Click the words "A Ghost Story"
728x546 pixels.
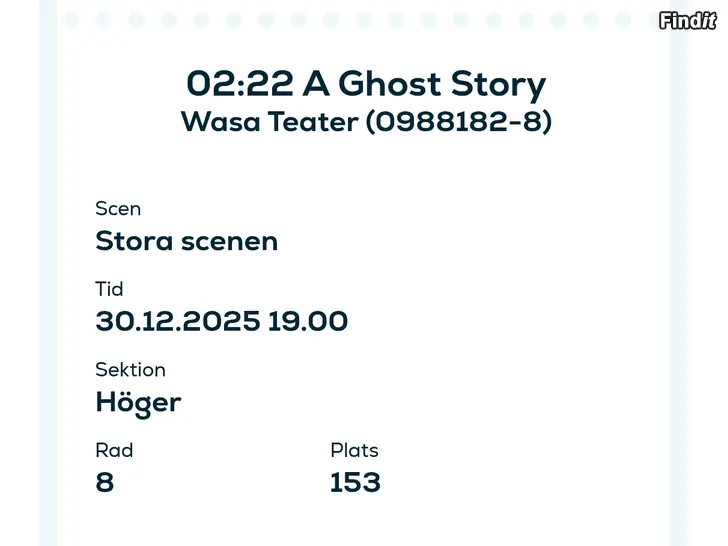pos(424,84)
